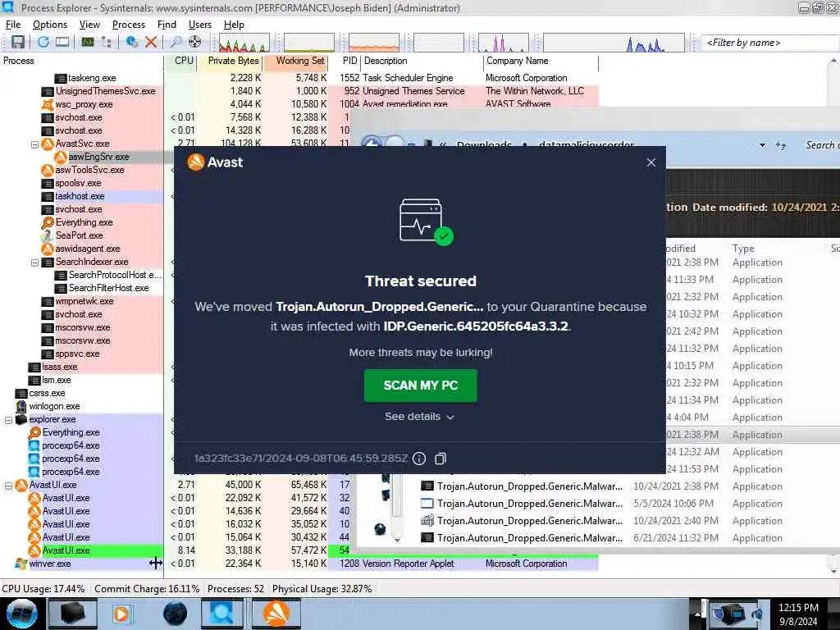Select the file dated 6/21/2024 11:32 PM
Viewport: 840px width, 630px height.
pos(601,538)
